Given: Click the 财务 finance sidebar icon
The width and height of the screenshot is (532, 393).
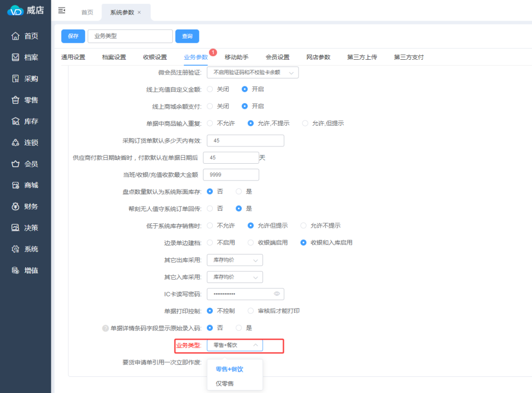Looking at the screenshot, I should pyautogui.click(x=15, y=207).
